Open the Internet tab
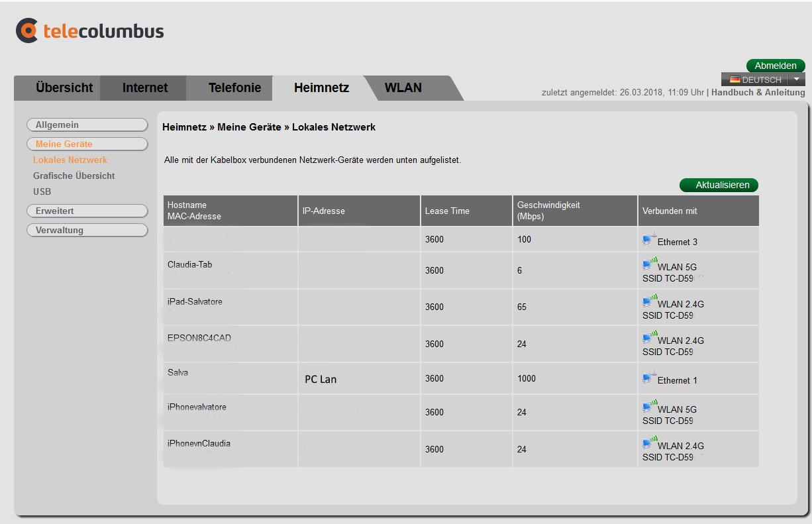 click(144, 88)
